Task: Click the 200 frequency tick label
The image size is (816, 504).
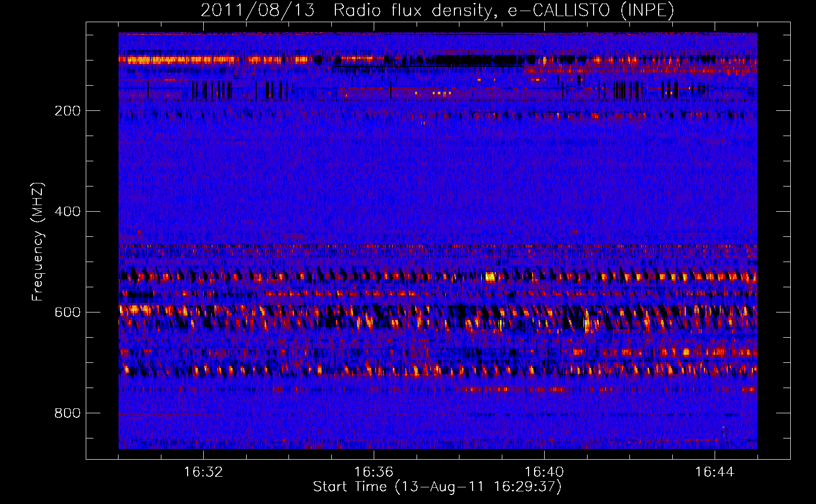Action: pos(68,111)
